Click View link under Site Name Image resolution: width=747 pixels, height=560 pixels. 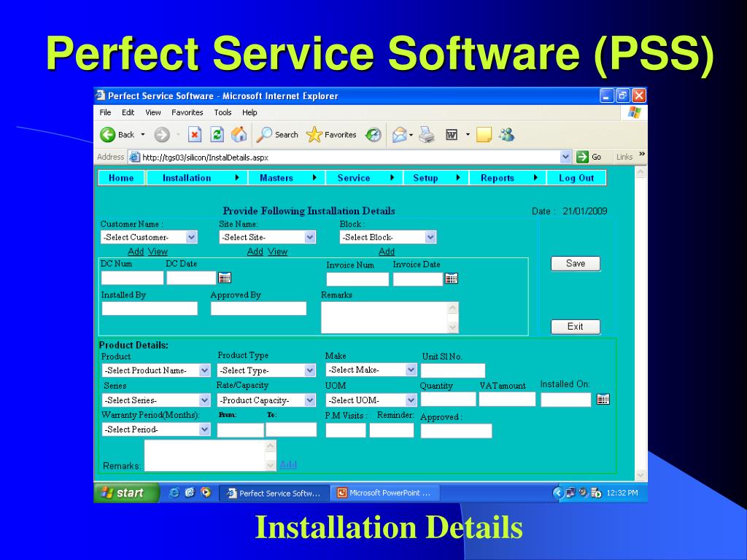tap(277, 252)
